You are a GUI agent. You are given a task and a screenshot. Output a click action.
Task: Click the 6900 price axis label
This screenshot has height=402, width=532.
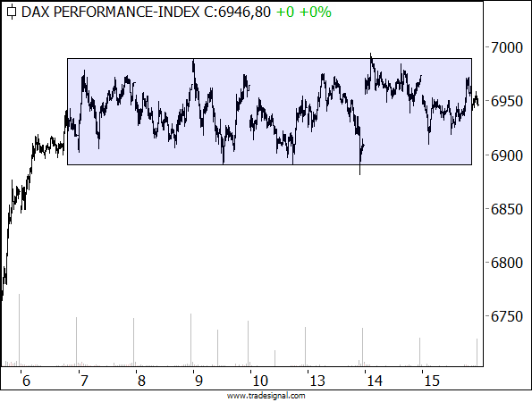click(x=507, y=156)
